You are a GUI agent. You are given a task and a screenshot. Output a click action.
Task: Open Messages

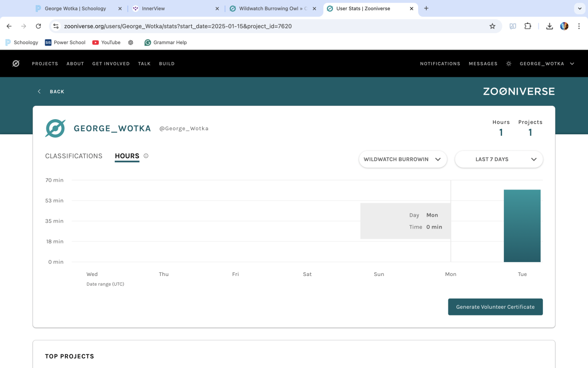click(483, 63)
